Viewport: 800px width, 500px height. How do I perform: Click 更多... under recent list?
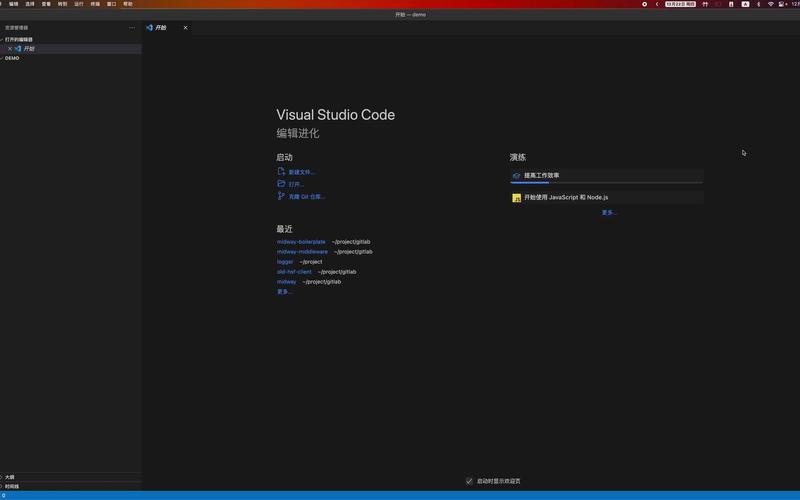[284, 292]
